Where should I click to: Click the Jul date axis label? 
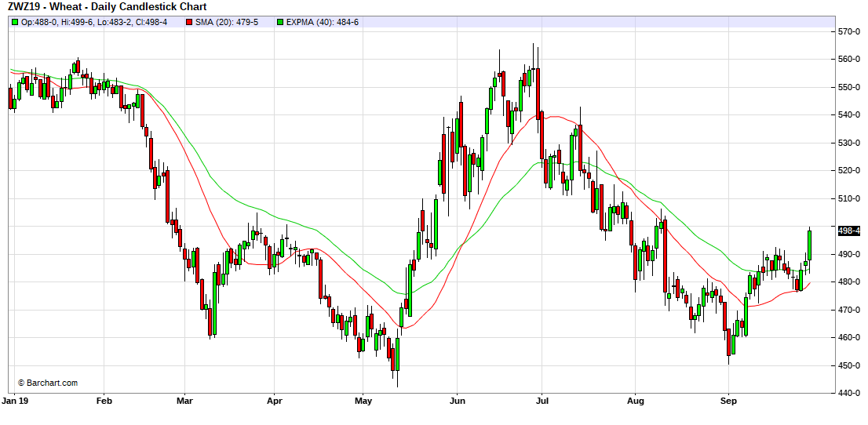pos(542,400)
